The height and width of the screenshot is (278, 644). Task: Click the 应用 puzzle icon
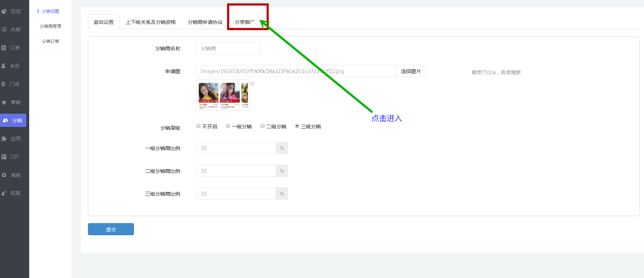click(4, 139)
